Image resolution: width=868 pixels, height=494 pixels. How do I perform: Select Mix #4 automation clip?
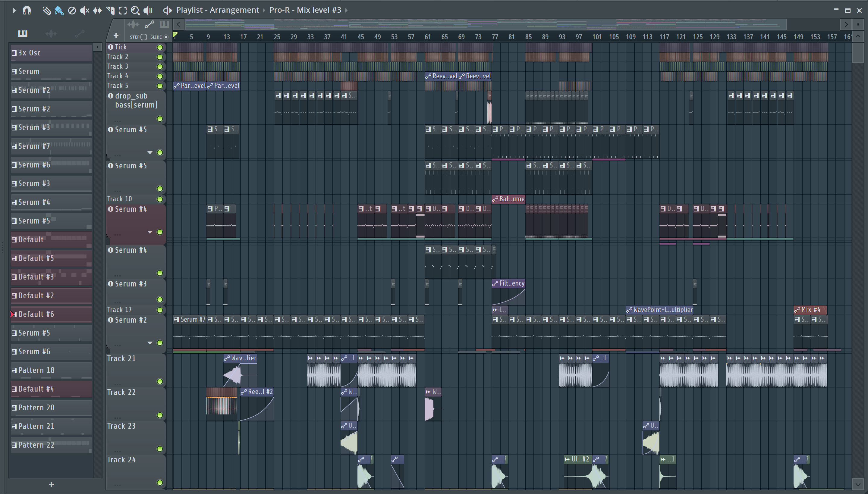(810, 310)
